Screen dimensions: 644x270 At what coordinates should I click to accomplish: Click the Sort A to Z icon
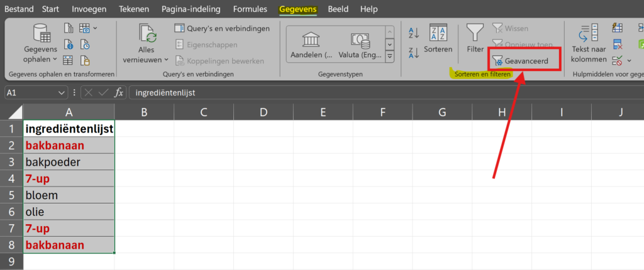click(x=414, y=33)
